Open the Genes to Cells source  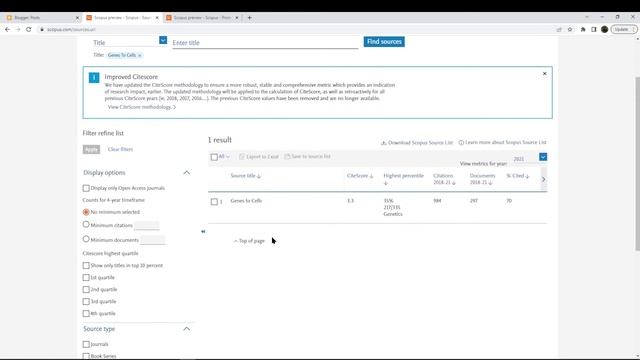point(246,201)
